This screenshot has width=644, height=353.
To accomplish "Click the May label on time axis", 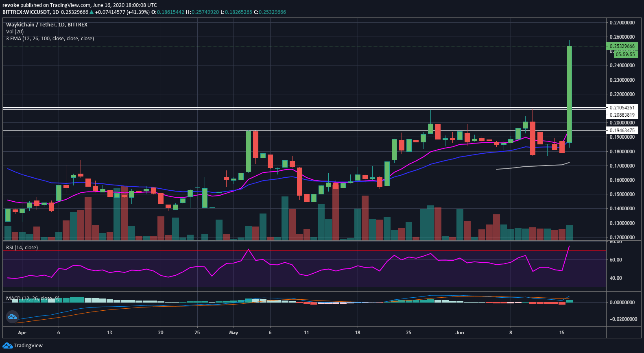I will click(x=234, y=333).
